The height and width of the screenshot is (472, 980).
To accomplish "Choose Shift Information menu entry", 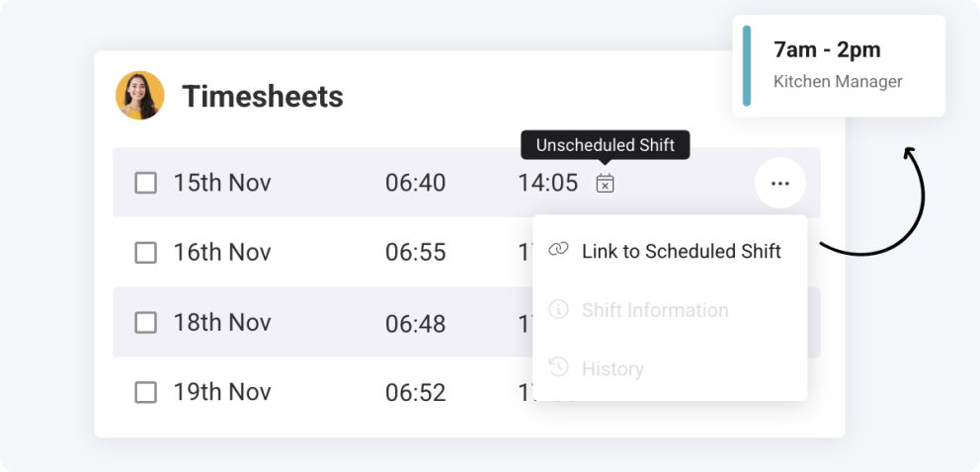I will pyautogui.click(x=670, y=310).
